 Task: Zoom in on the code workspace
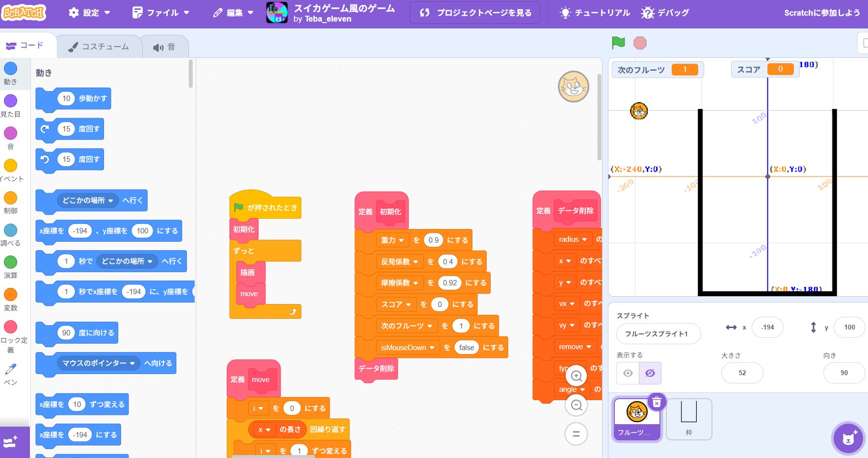tap(577, 376)
